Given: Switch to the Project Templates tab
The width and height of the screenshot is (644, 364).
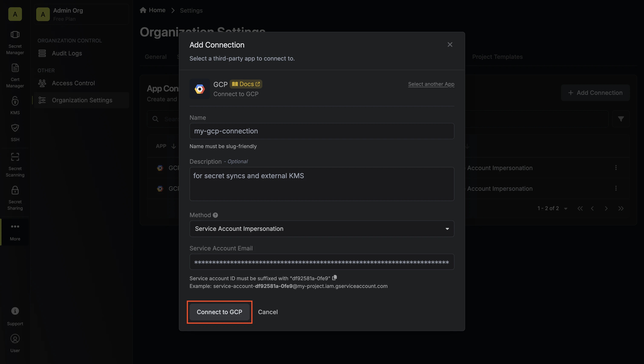Looking at the screenshot, I should [x=497, y=57].
